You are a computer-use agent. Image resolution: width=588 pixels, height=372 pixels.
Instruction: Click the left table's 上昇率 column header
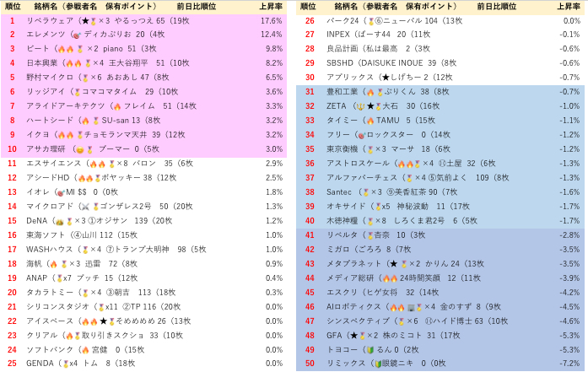point(270,7)
